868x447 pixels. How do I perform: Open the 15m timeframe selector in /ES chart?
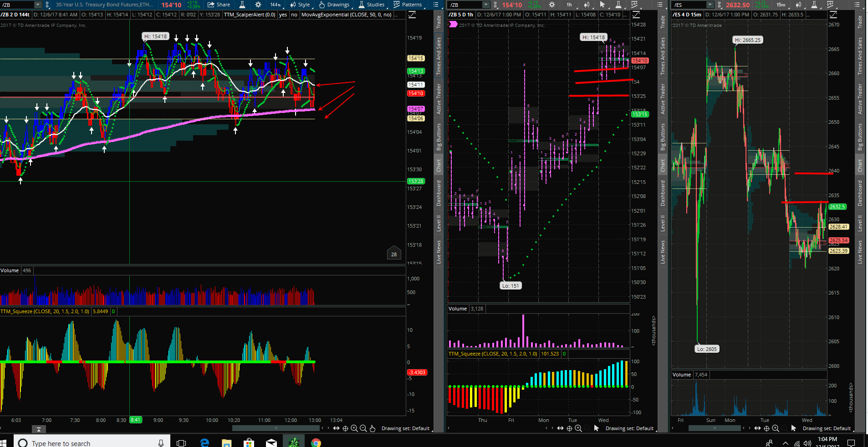pos(781,5)
